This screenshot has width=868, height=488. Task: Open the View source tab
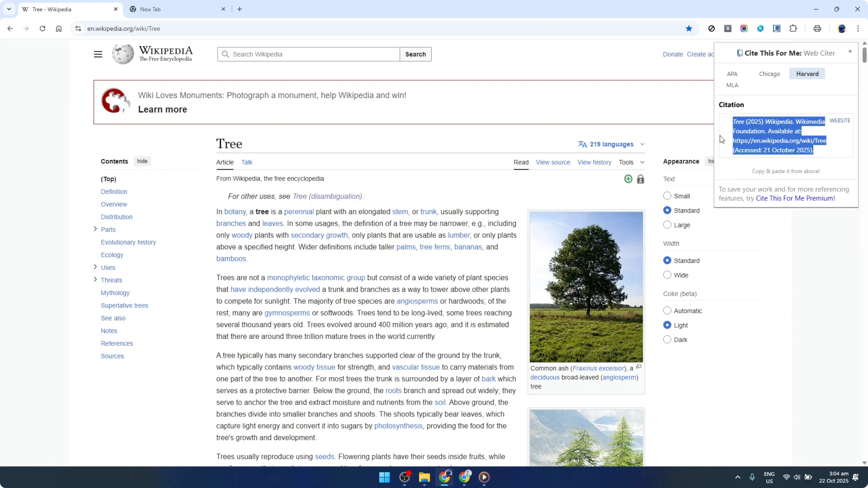click(553, 162)
